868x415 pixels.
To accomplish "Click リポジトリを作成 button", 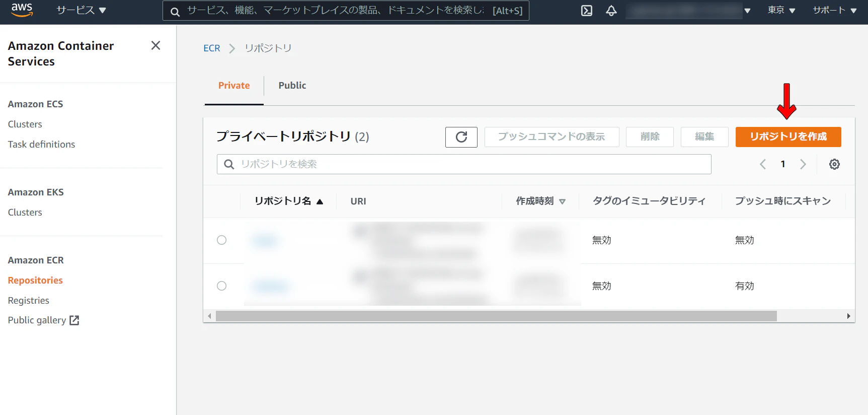I will click(x=788, y=137).
